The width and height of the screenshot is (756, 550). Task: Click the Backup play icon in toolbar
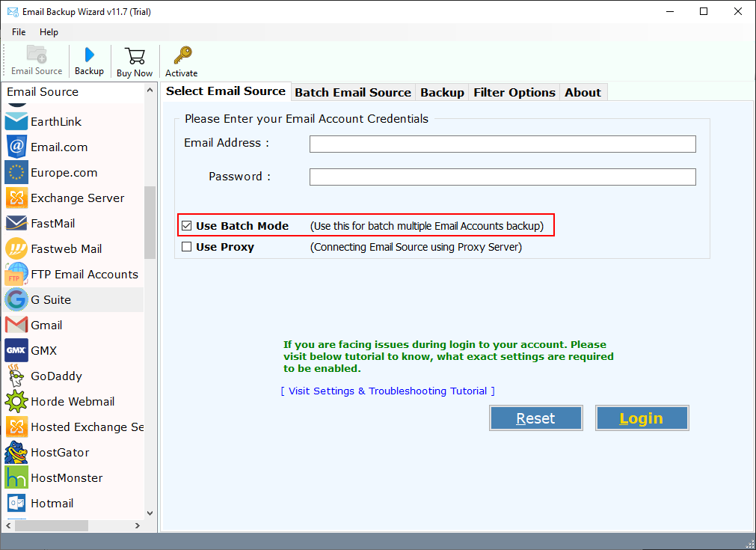click(x=89, y=55)
